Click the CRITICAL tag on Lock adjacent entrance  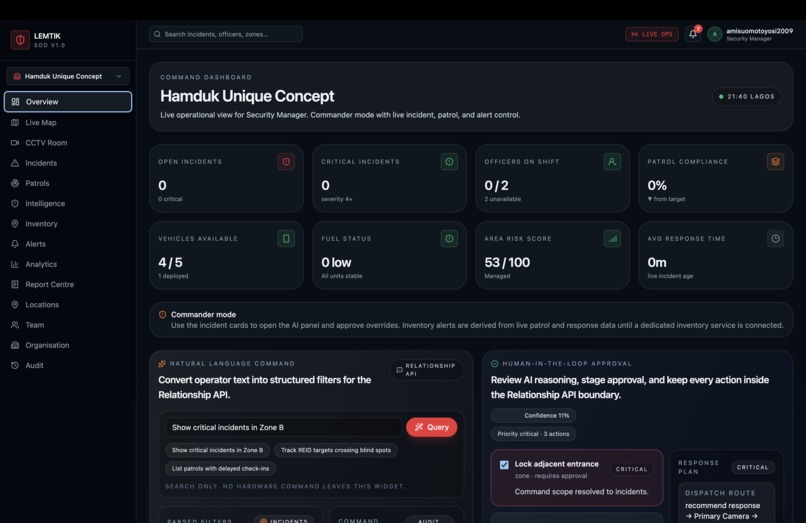(631, 469)
